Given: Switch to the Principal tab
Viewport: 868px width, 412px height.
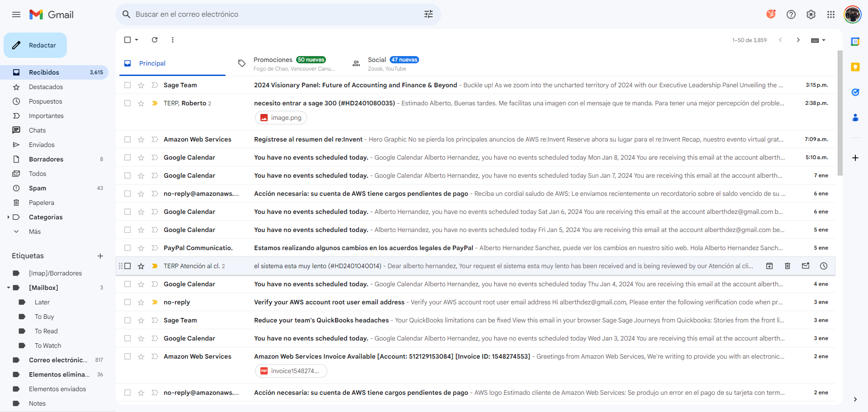Looking at the screenshot, I should [x=172, y=63].
